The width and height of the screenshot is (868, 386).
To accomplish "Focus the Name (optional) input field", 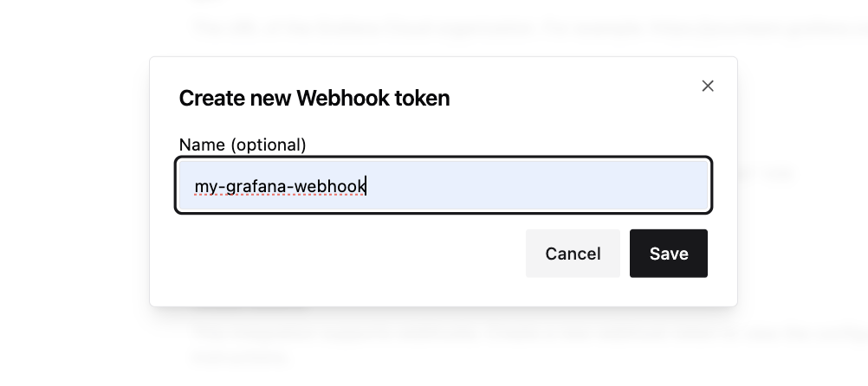I will pyautogui.click(x=444, y=185).
